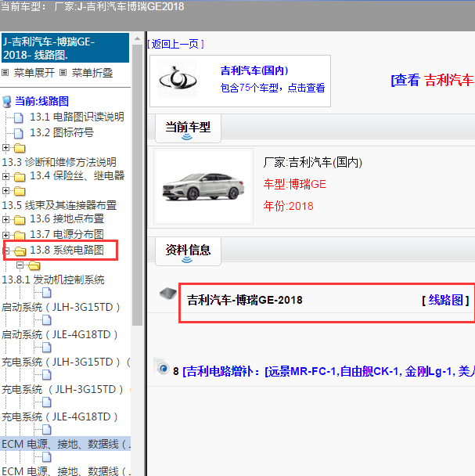This screenshot has width=475, height=476.
Task: Select 13.8.1 发动机控制系统 label
Action: point(53,279)
